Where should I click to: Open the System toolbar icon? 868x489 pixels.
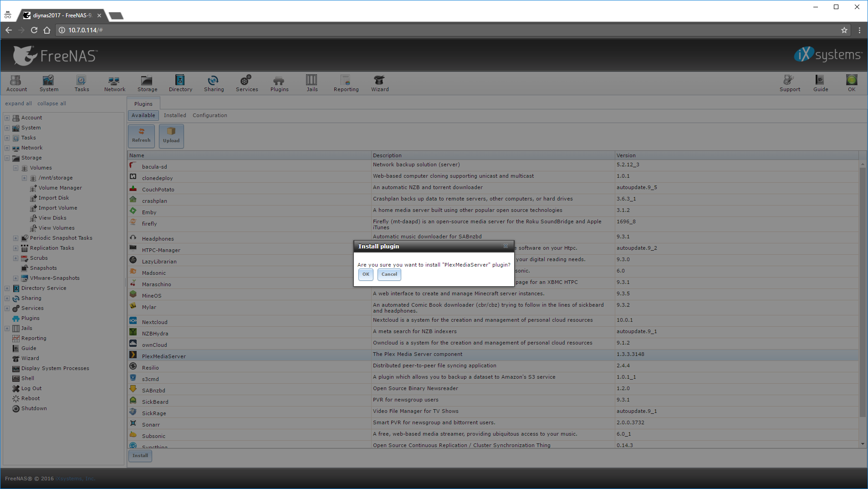[49, 83]
